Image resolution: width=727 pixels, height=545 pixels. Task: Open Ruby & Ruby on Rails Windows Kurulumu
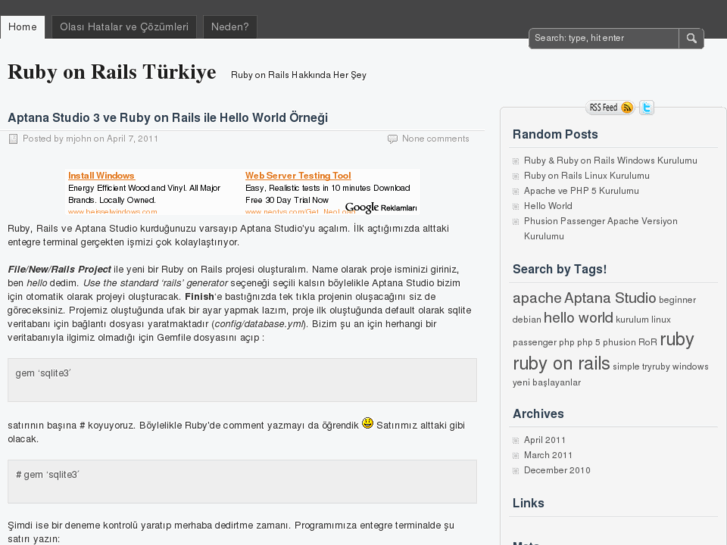[x=610, y=160]
